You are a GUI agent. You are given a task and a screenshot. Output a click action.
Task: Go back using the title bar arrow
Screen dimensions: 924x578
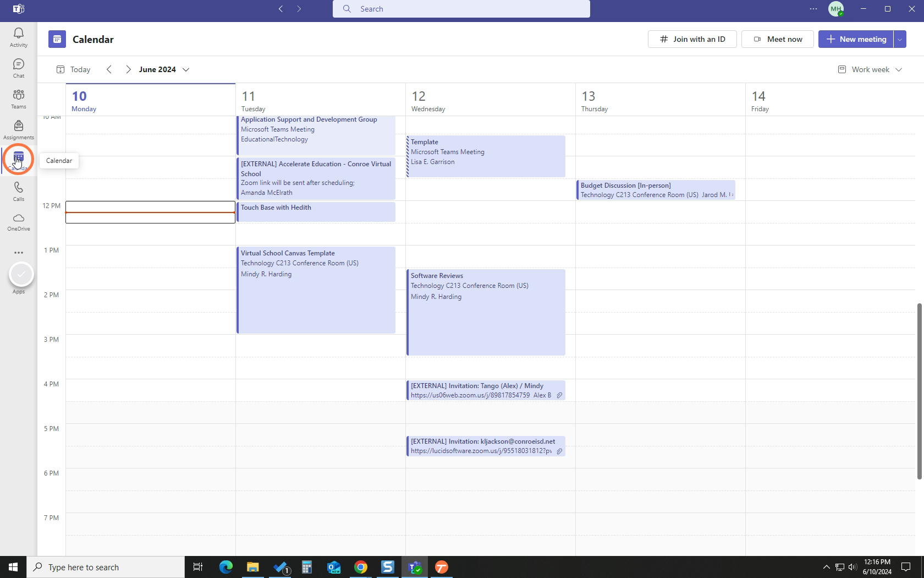pyautogui.click(x=280, y=9)
